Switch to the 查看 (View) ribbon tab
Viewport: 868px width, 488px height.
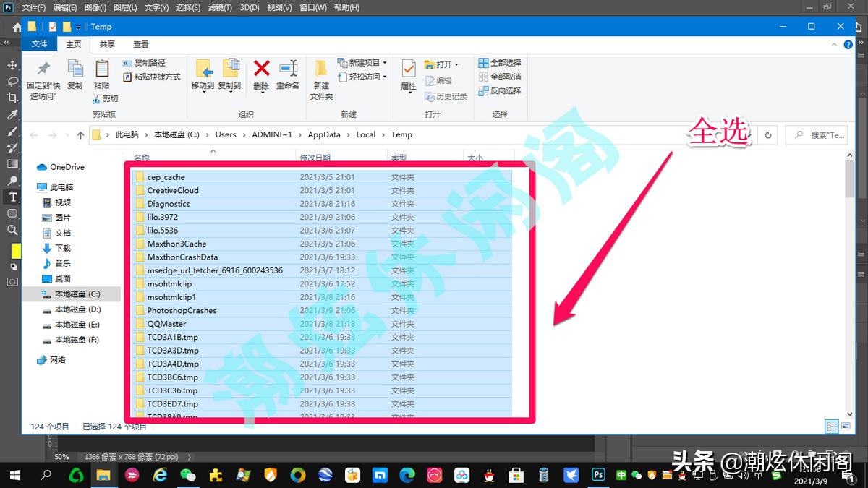pos(140,43)
